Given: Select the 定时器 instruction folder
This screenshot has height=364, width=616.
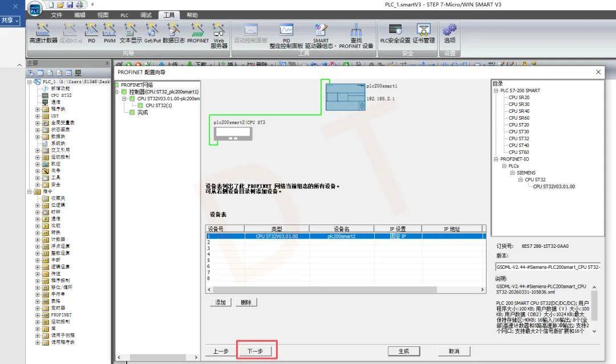Looking at the screenshot, I should tap(58, 308).
